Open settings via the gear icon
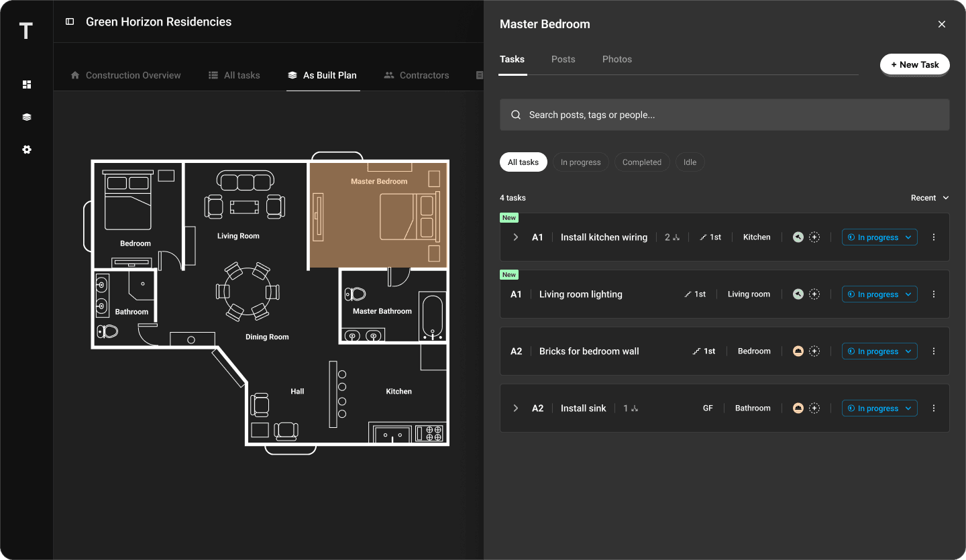 point(27,150)
